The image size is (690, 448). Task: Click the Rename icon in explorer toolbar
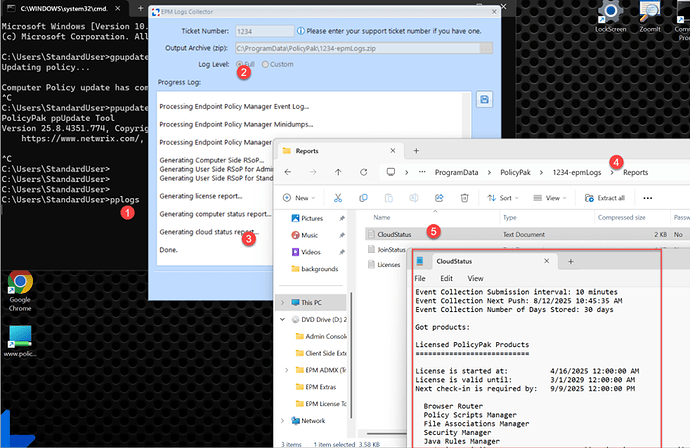[414, 198]
